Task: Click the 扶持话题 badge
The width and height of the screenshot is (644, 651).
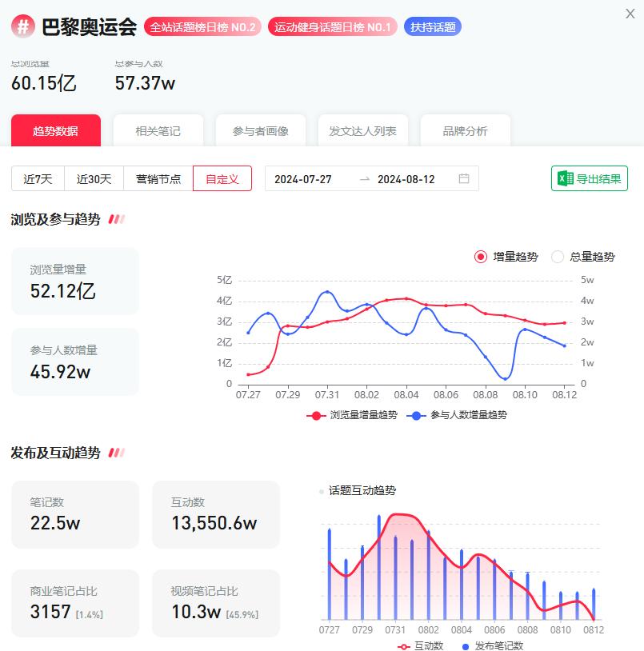Action: click(x=433, y=27)
